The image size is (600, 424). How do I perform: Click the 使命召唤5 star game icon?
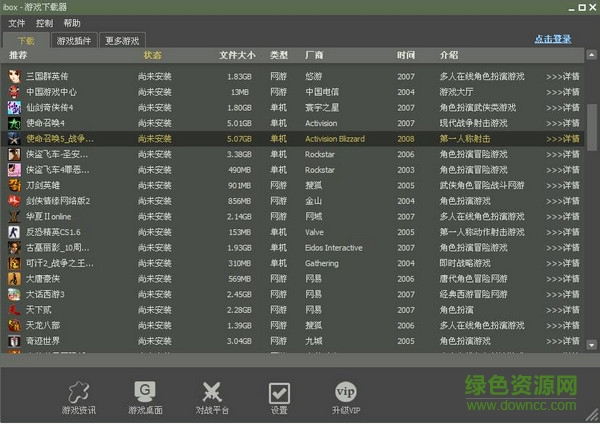pyautogui.click(x=14, y=139)
